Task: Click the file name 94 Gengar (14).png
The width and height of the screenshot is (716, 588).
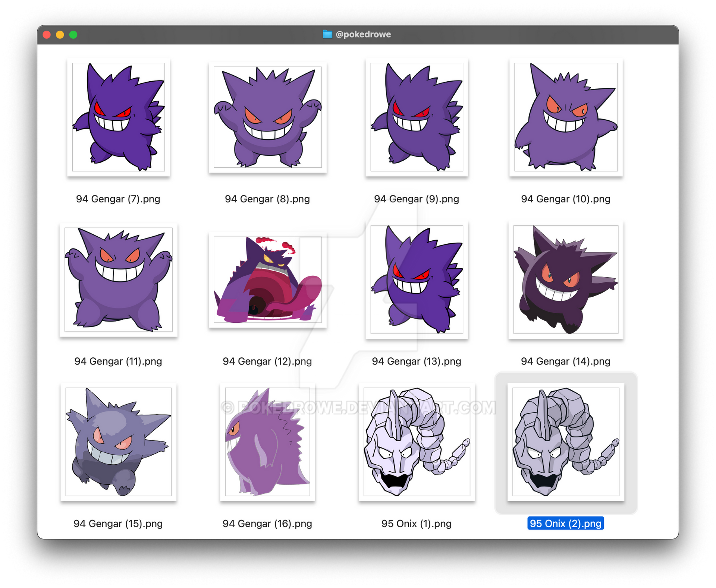Action: pyautogui.click(x=566, y=361)
